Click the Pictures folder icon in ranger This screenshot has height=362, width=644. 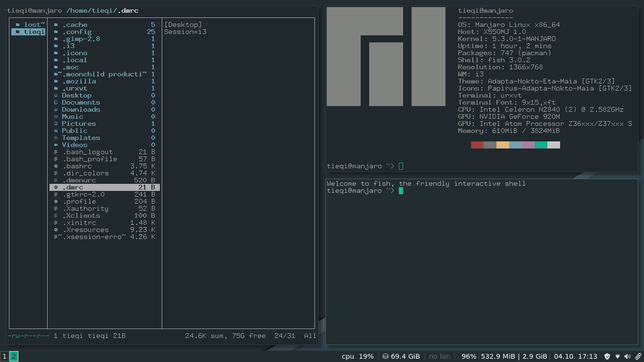[56, 124]
